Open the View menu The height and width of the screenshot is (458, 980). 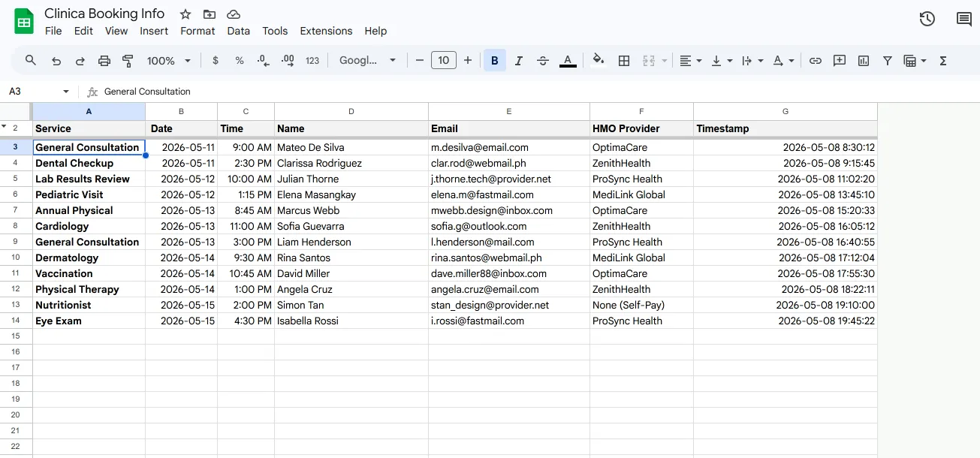[116, 31]
